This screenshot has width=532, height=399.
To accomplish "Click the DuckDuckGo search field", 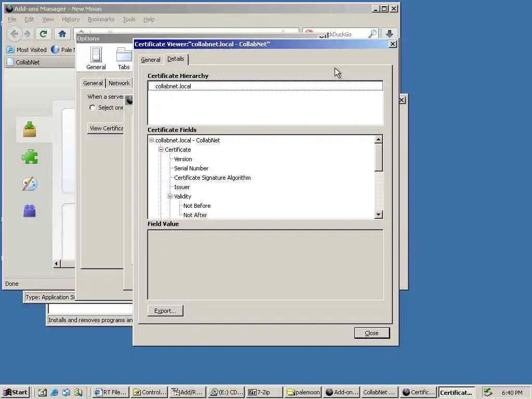I will tap(339, 34).
